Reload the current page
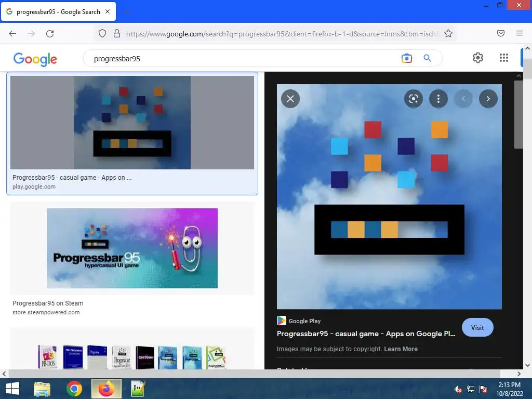This screenshot has width=532, height=399. coord(50,34)
